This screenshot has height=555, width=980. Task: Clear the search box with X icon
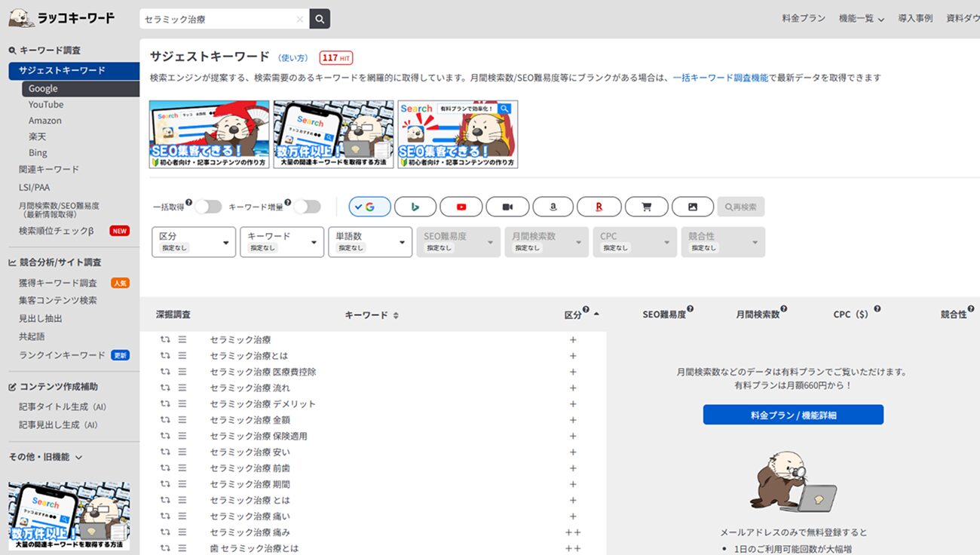(x=300, y=20)
